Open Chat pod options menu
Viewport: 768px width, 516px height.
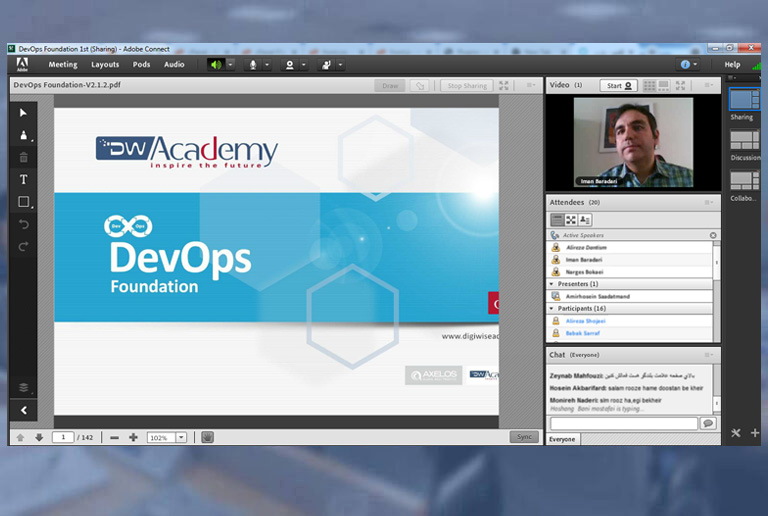tap(708, 355)
